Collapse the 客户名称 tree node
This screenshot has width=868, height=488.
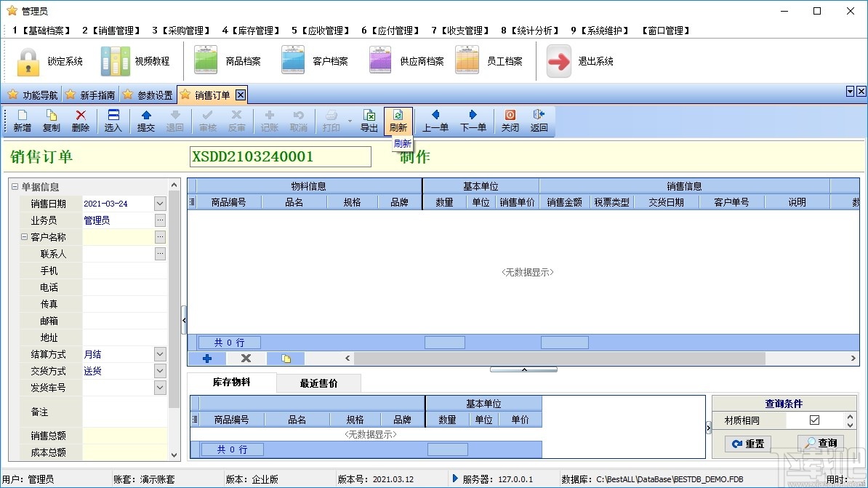click(25, 236)
